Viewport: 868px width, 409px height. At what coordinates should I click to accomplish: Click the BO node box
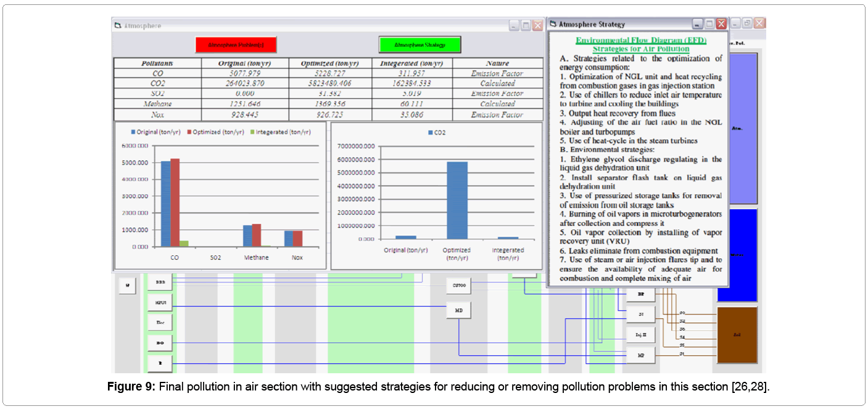tap(160, 342)
